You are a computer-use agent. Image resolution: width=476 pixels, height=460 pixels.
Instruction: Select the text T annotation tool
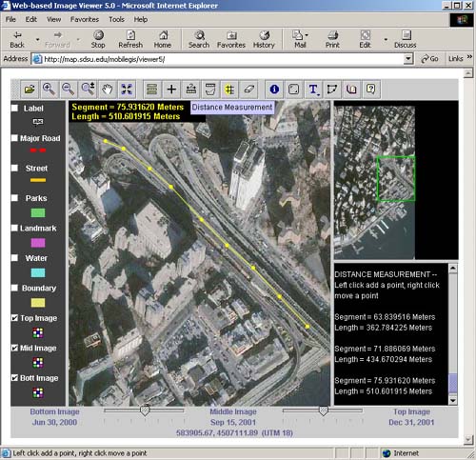tap(313, 90)
